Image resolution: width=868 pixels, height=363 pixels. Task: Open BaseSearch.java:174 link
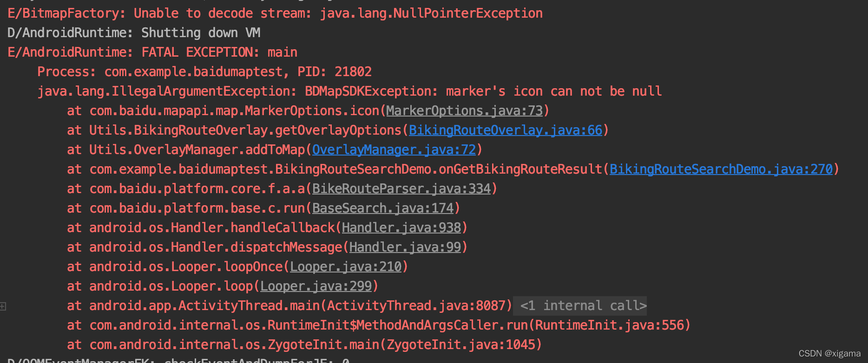pos(383,208)
